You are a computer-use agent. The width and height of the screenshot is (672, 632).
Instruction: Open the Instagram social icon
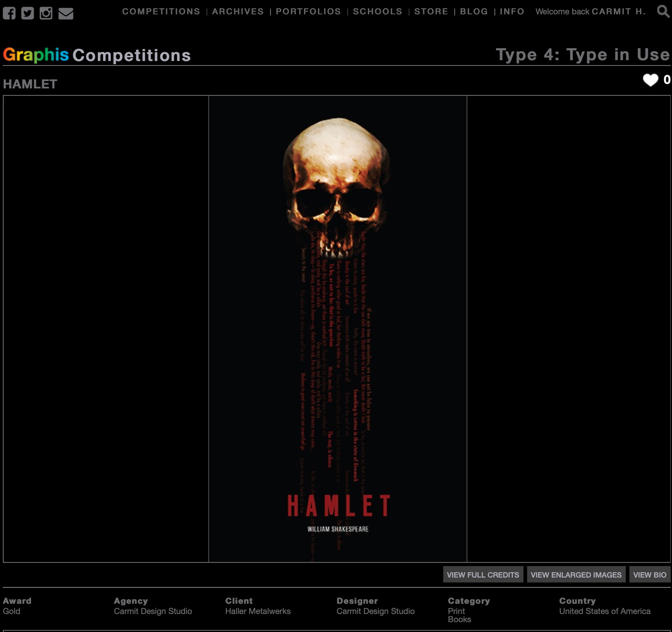coord(46,13)
